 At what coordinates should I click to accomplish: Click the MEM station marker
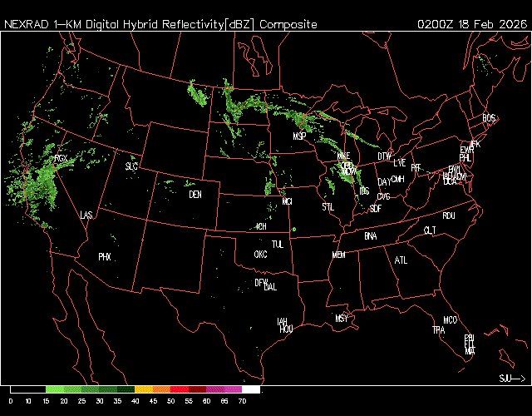click(x=338, y=255)
